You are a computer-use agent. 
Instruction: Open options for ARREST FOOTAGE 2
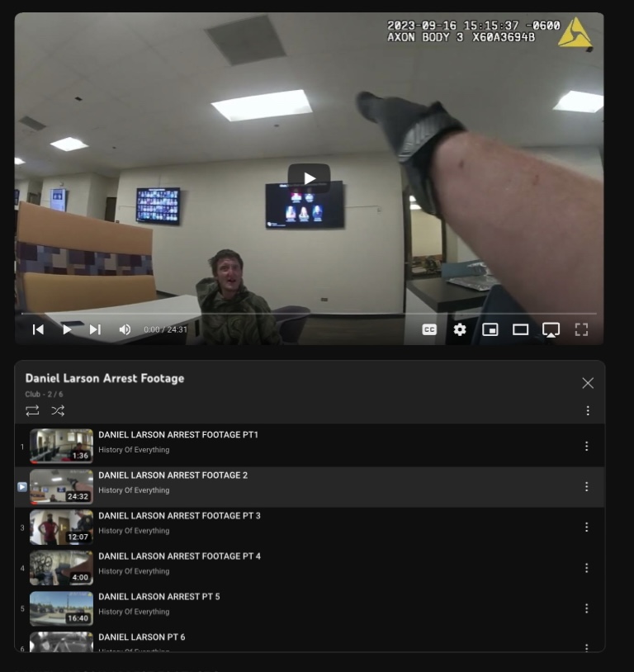586,486
